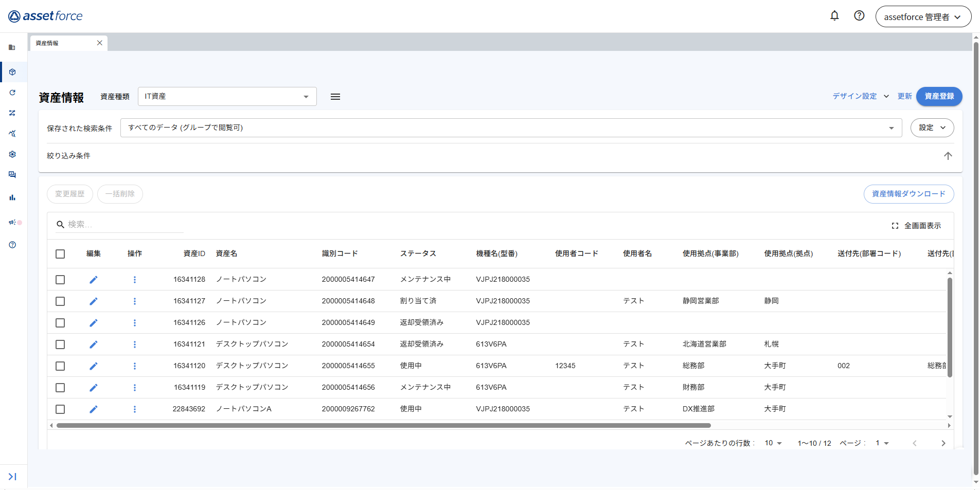Select the checkbox for asset 22843692
The image size is (980, 490).
click(60, 409)
